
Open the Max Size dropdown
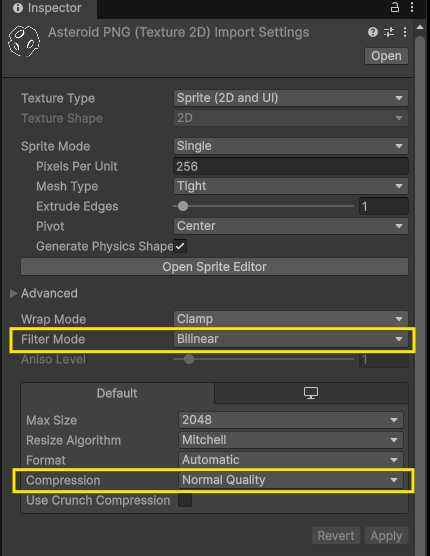tap(291, 420)
